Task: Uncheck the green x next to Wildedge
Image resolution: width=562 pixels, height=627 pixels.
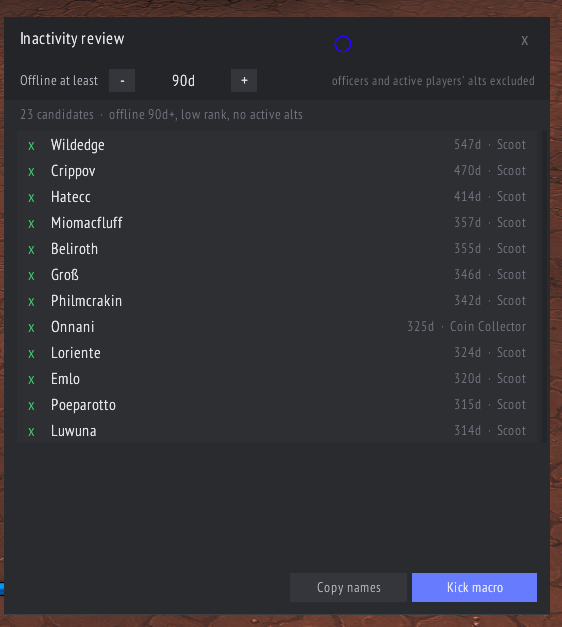Action: point(31,146)
